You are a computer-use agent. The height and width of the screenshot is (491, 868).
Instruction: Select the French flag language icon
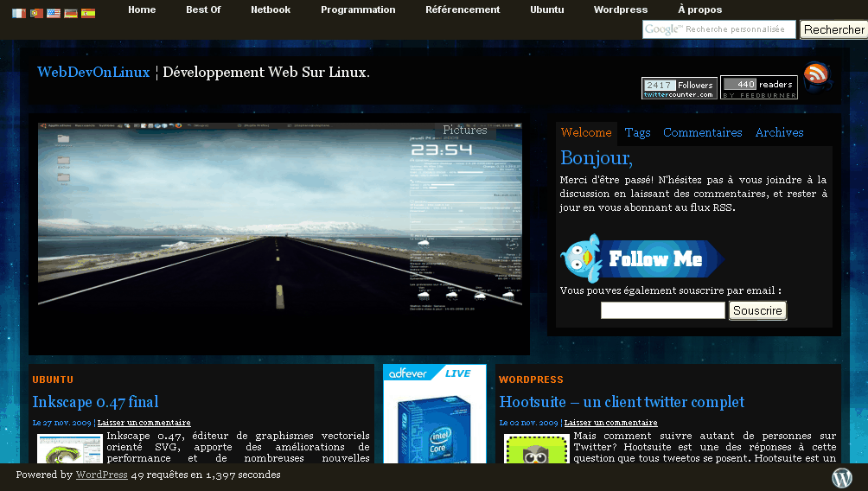point(19,13)
